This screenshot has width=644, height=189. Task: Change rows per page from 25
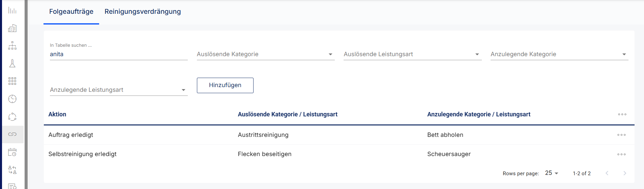552,173
